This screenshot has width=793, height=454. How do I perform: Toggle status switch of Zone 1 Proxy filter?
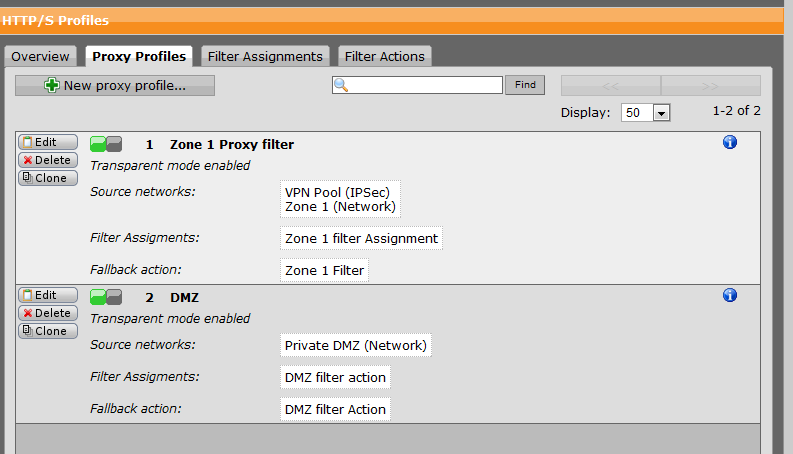coord(106,145)
